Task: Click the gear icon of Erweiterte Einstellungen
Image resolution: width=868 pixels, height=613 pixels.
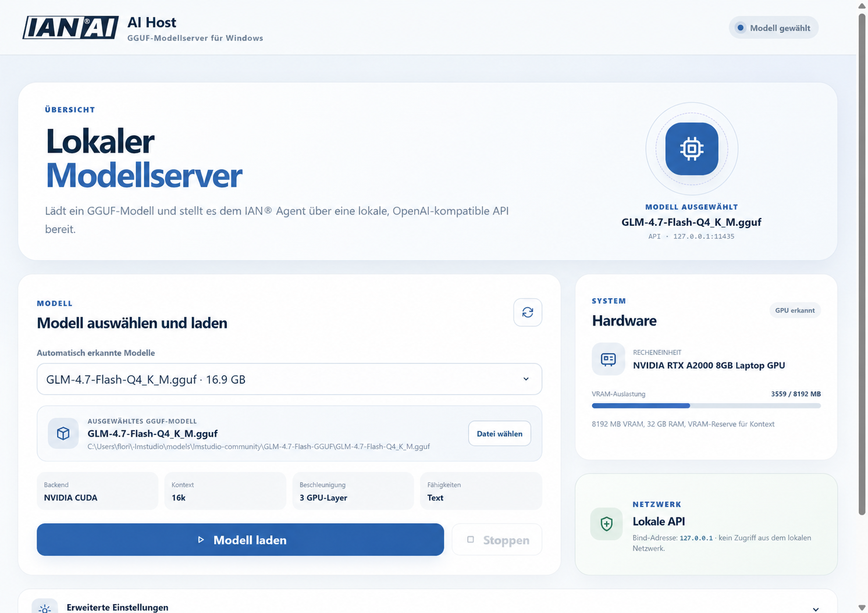Action: (45, 607)
